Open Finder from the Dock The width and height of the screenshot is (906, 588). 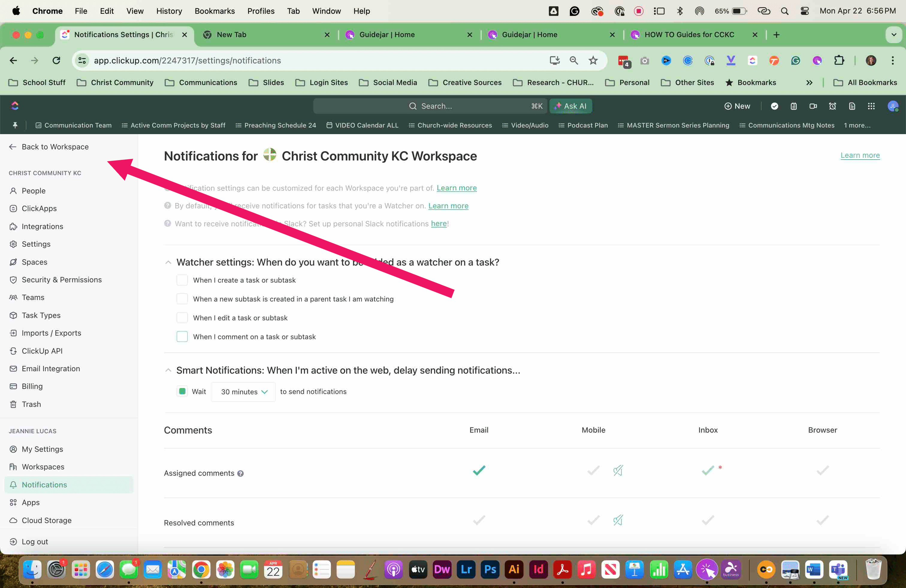pos(32,569)
